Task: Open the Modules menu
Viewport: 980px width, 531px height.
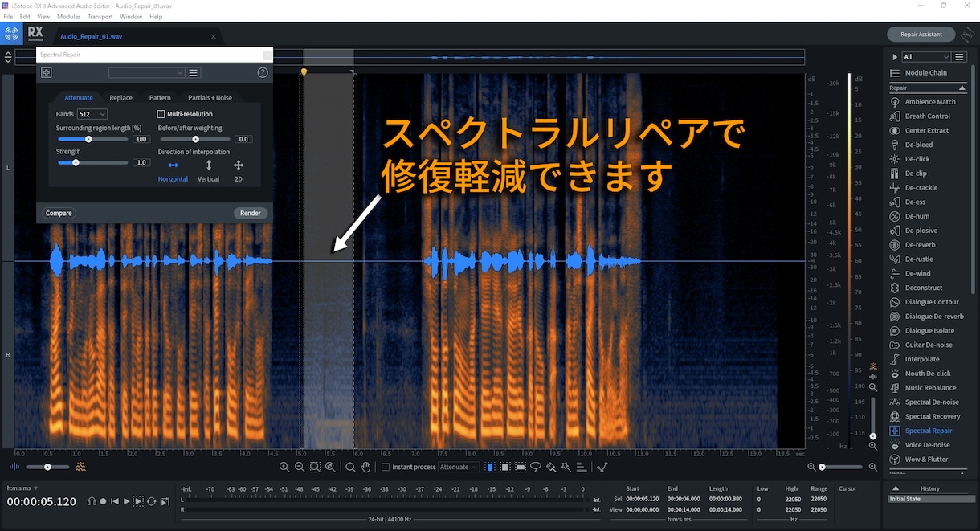Action: click(69, 16)
